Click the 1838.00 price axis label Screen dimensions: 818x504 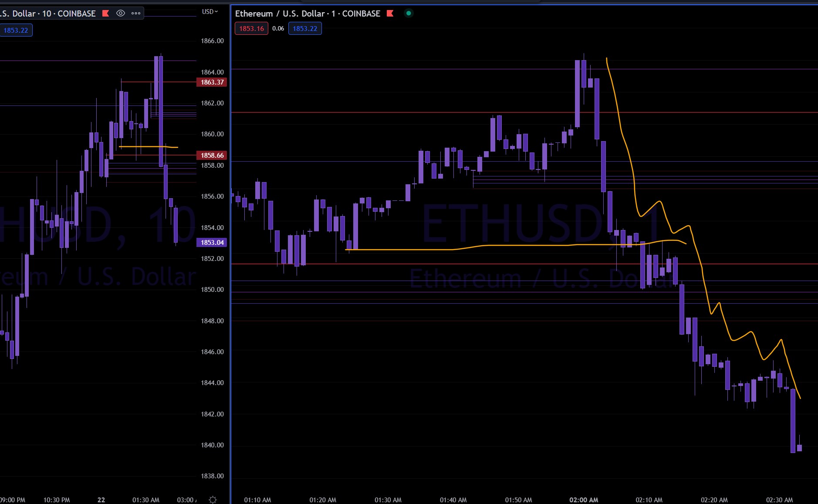point(212,476)
